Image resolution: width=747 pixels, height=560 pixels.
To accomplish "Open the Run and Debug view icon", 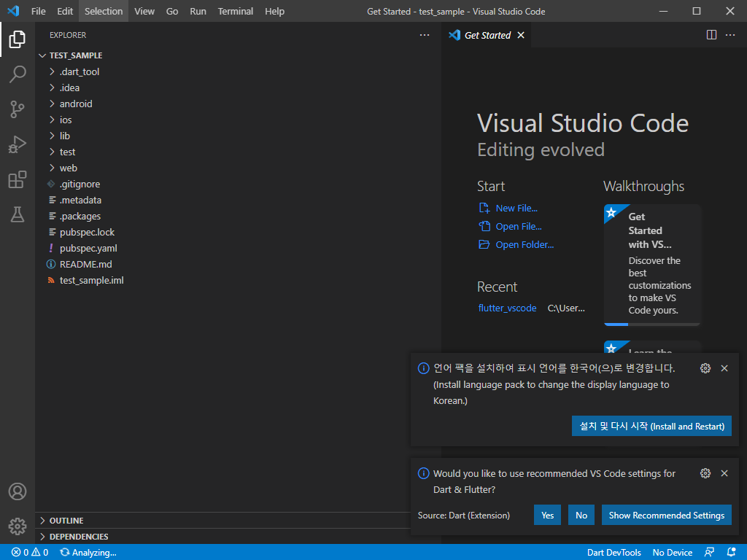I will [18, 144].
